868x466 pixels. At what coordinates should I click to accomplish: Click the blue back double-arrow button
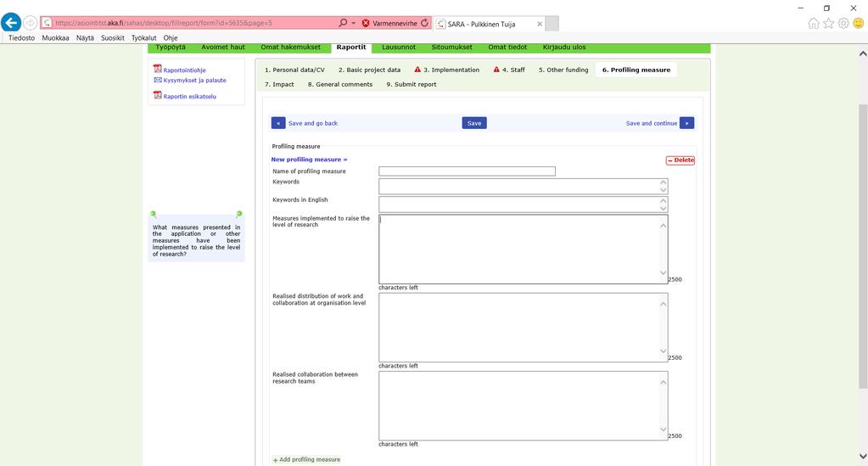[x=278, y=123]
